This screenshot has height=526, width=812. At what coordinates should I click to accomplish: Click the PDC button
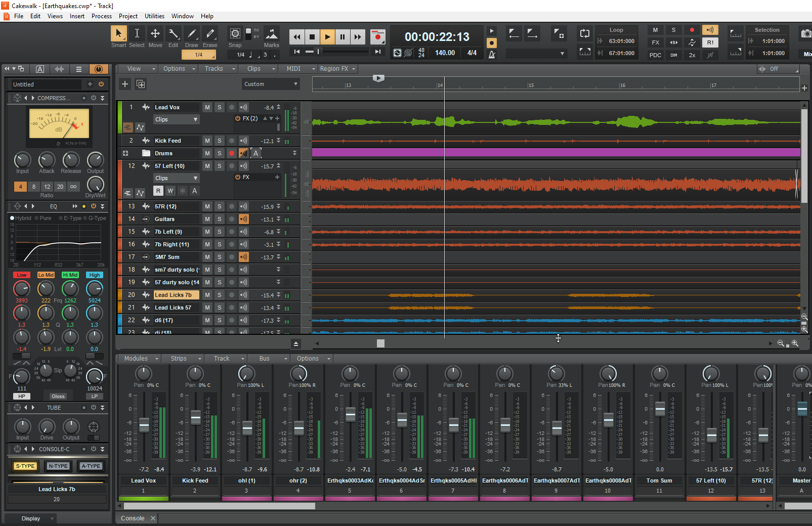pos(655,55)
